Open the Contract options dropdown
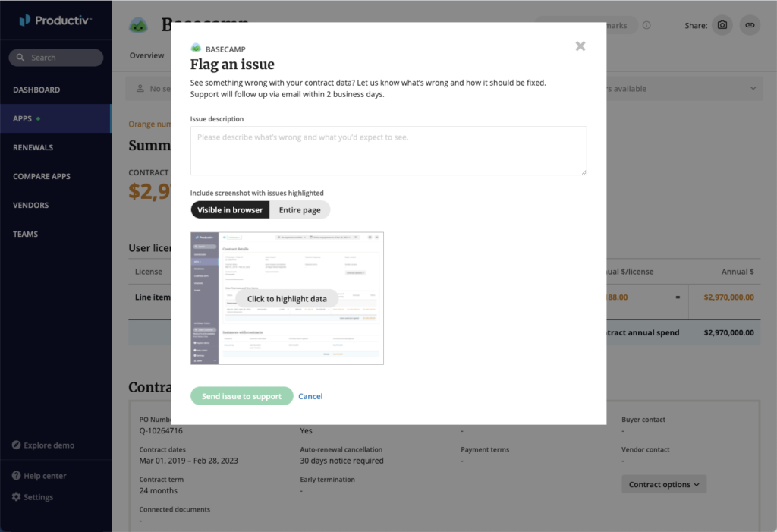Viewport: 777px width, 532px height. [664, 484]
